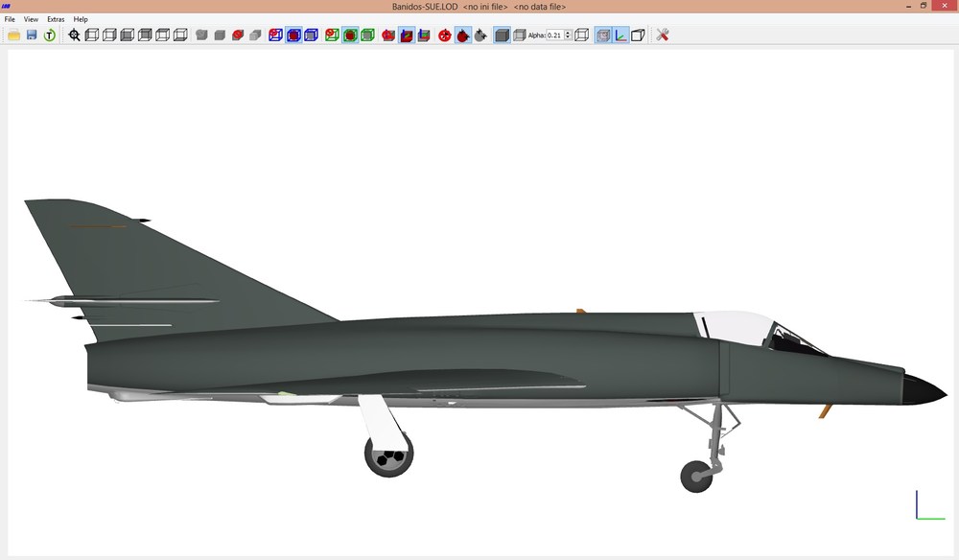The height and width of the screenshot is (560, 959).
Task: Increase the Alpha value with the up arrow
Action: (568, 33)
